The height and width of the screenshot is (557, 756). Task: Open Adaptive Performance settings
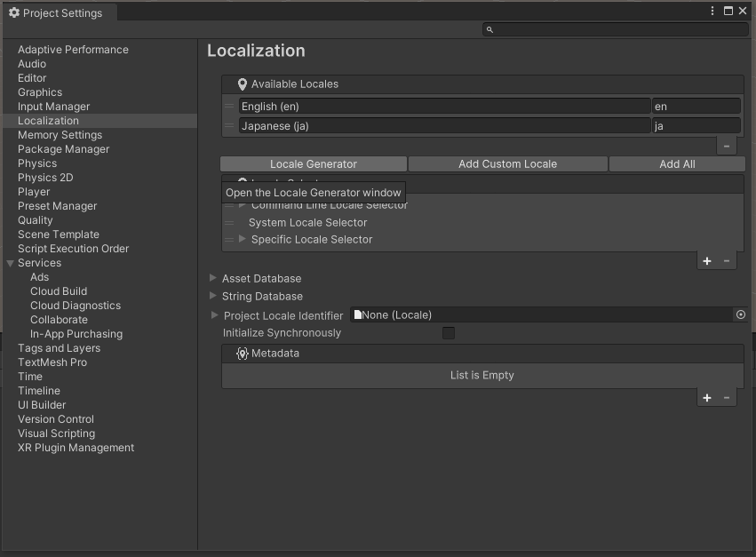(73, 50)
